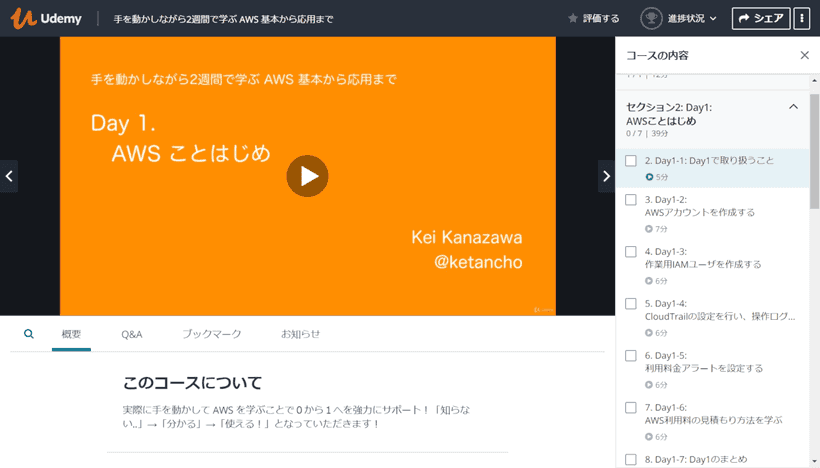Click play icon under Day1-6 lecture
Viewport: 820px width, 468px height.
coord(649,437)
